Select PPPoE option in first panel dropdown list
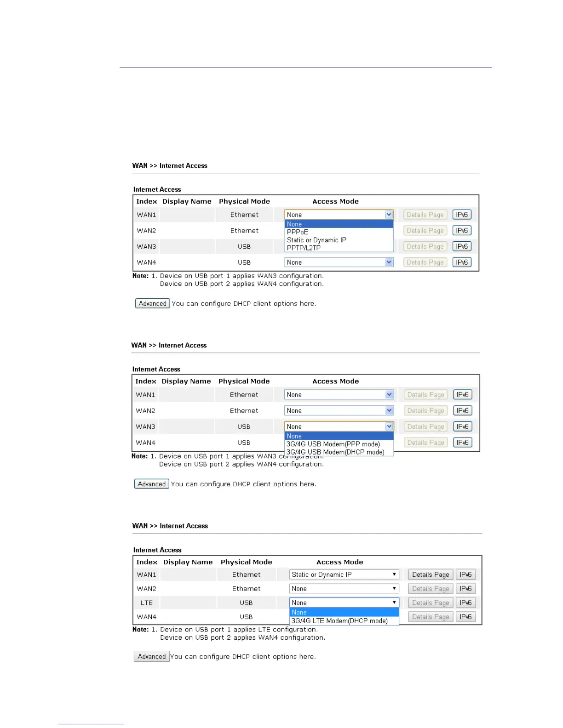This screenshot has width=563, height=728. (x=339, y=232)
